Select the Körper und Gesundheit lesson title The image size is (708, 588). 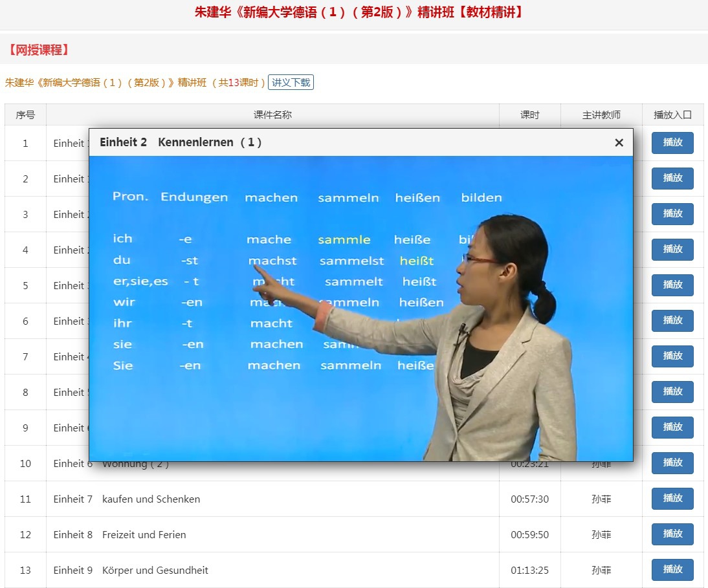pyautogui.click(x=155, y=571)
